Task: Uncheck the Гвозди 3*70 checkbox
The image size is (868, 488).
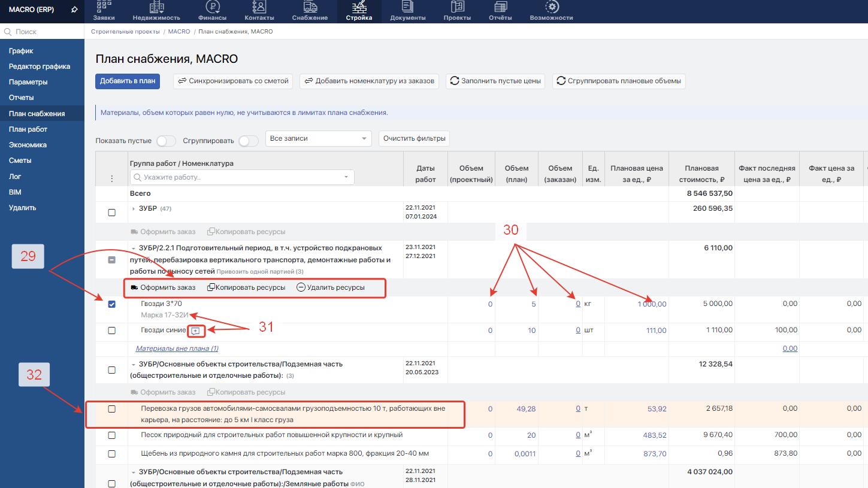Action: pos(111,304)
